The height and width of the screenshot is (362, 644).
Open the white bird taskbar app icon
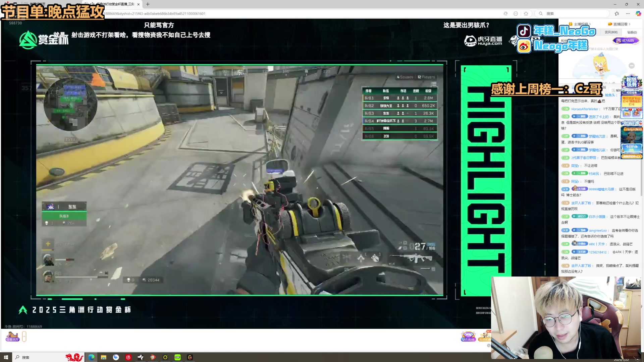pos(141,357)
